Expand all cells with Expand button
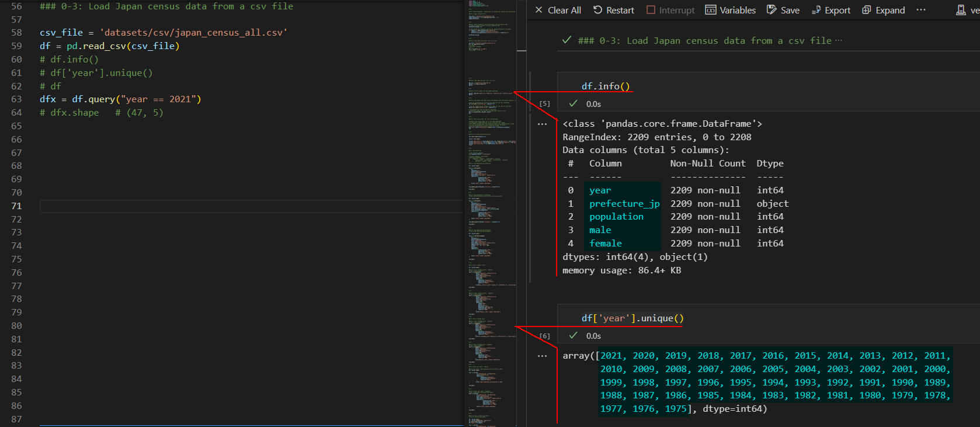The width and height of the screenshot is (980, 427). click(x=883, y=10)
